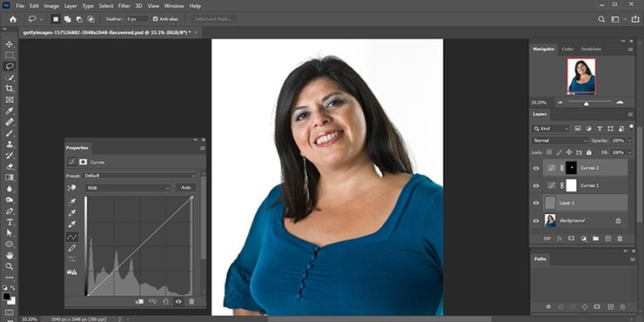Select the Move tool
Viewport: 644px width, 322px height.
(x=10, y=44)
